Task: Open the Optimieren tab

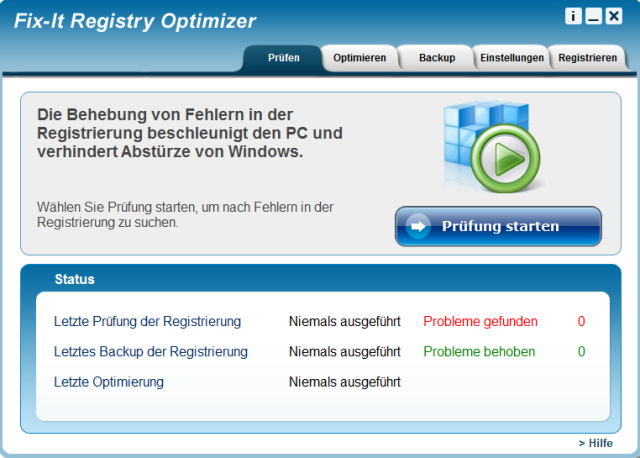Action: tap(360, 58)
